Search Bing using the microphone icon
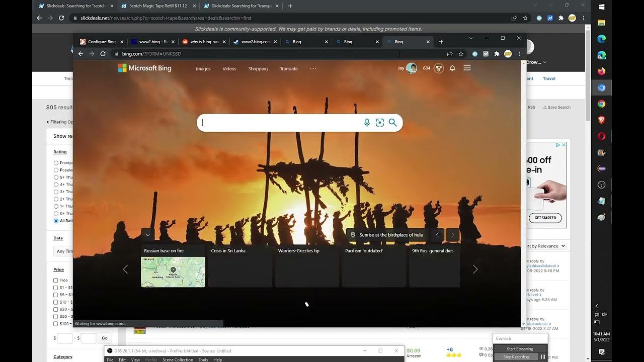Viewport: 644px width, 362px height. coord(367,123)
